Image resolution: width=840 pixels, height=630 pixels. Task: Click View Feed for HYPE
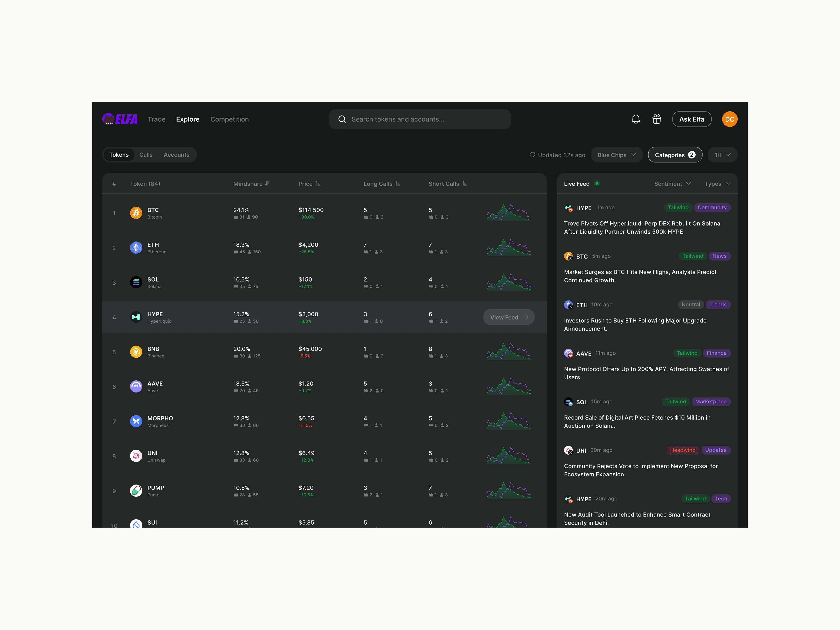(508, 317)
